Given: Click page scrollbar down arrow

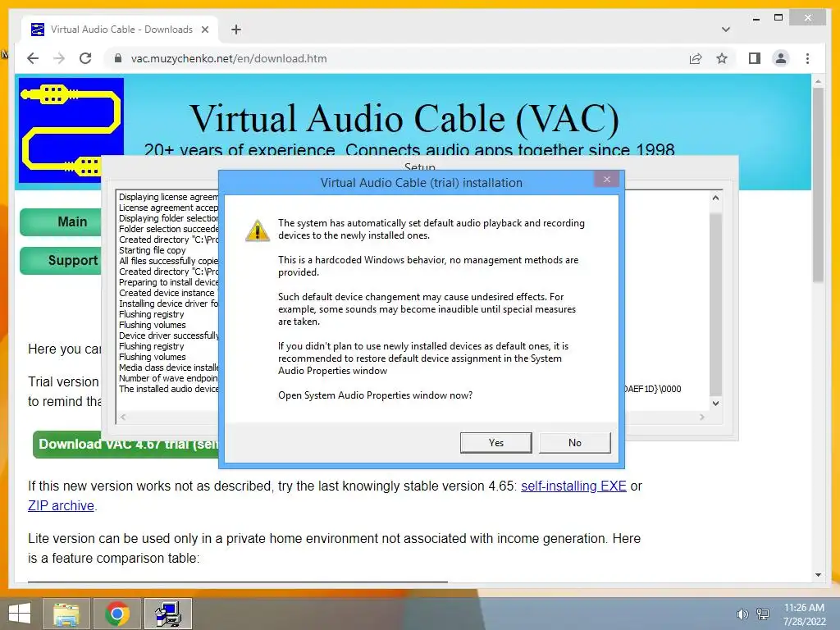Looking at the screenshot, I should tap(818, 575).
